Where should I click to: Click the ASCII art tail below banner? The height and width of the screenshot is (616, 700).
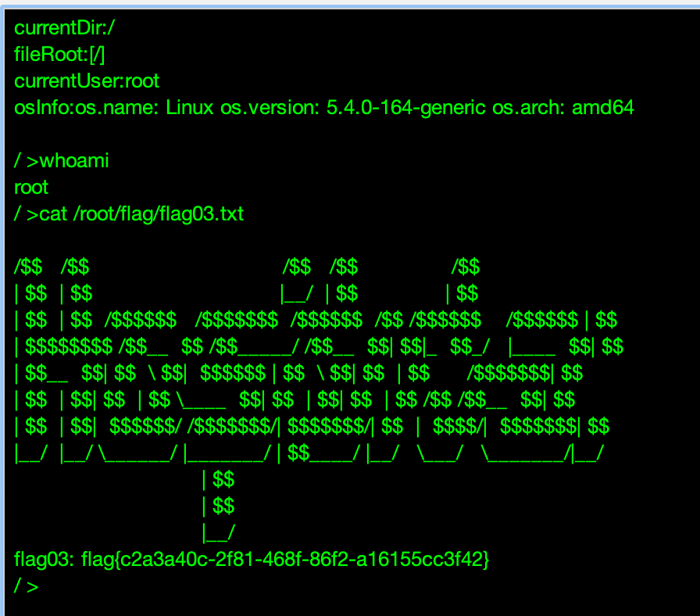218,505
